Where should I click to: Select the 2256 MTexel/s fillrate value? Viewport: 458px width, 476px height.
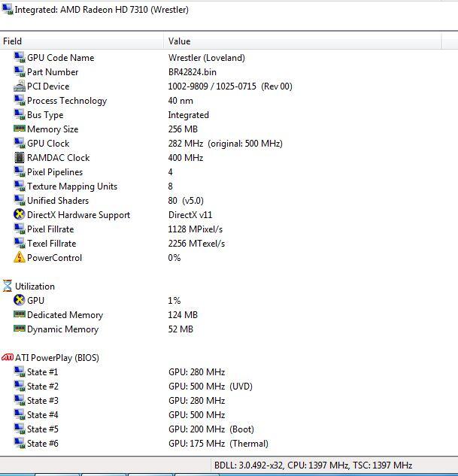pyautogui.click(x=196, y=244)
